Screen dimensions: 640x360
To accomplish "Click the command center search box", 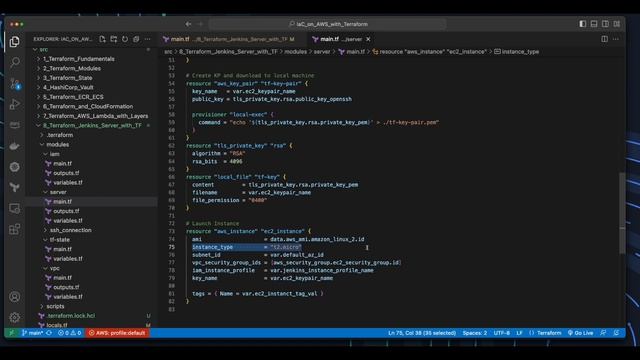I will 328,24.
